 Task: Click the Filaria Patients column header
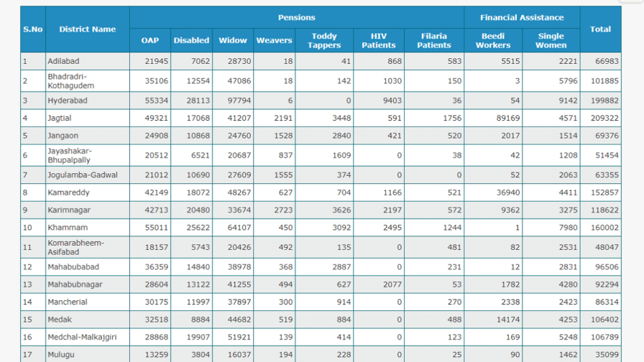pyautogui.click(x=434, y=41)
